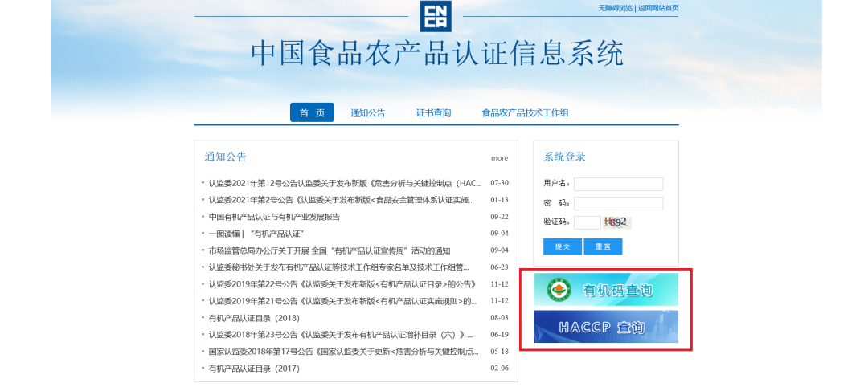Viewport: 868px width, 391px height.
Task: Open the 有机码查询 banner
Action: point(606,290)
